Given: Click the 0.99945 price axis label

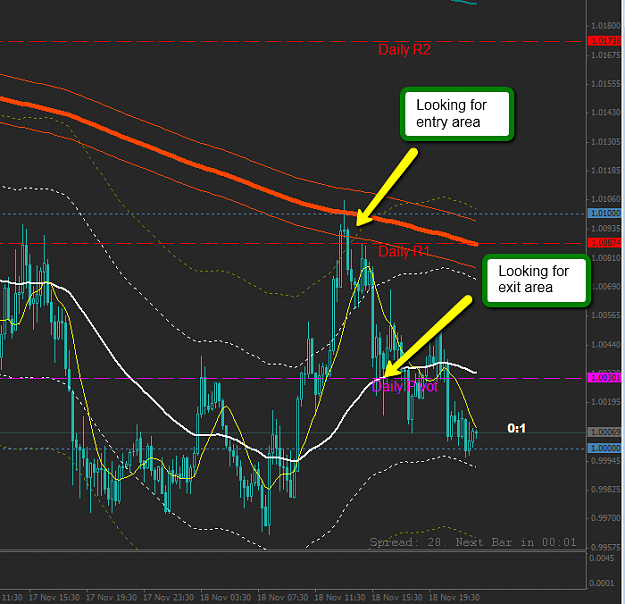Looking at the screenshot, I should click(x=605, y=461).
